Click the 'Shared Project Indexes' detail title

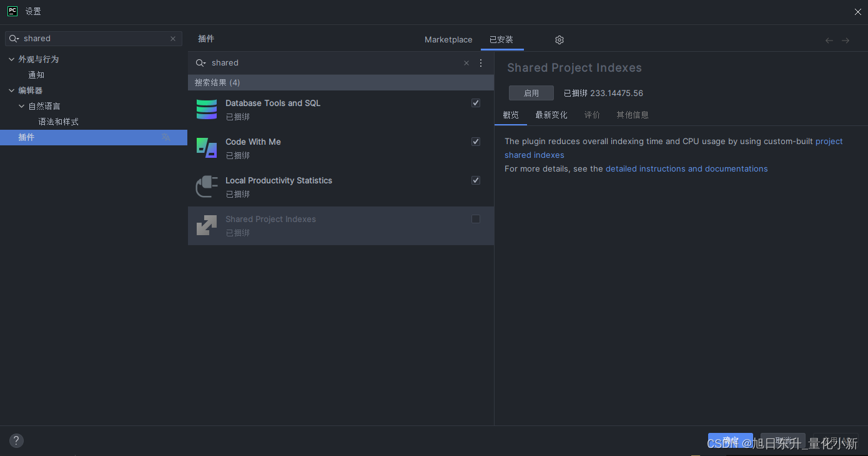575,68
